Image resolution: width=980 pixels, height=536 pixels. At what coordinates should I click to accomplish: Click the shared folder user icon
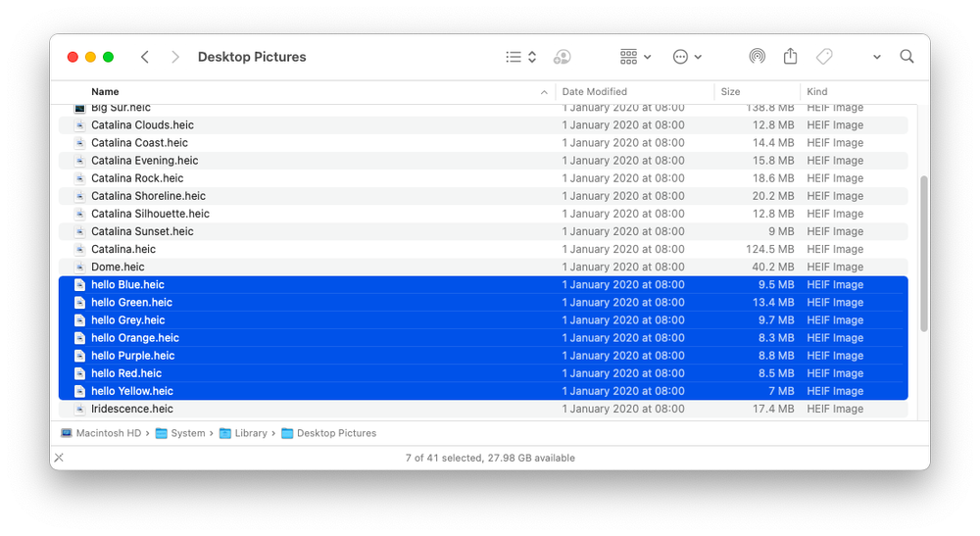562,57
